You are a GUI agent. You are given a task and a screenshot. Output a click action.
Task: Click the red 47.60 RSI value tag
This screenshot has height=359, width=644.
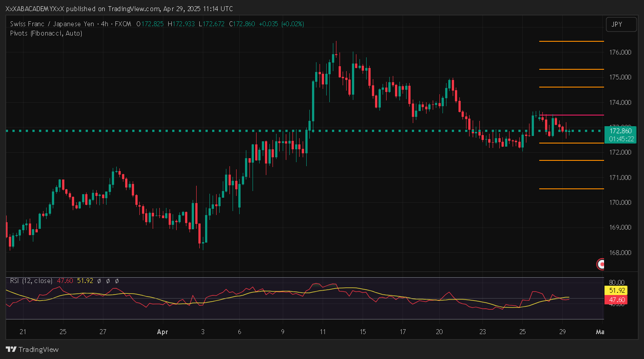617,300
